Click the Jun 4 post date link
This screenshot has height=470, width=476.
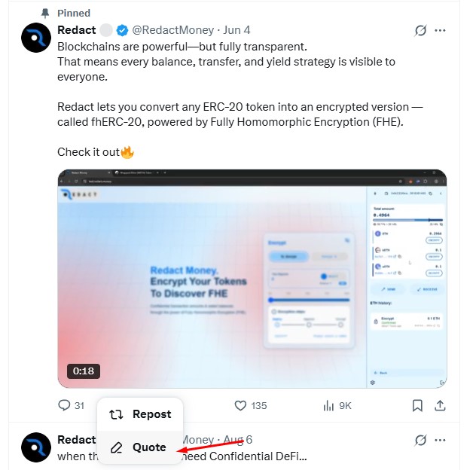(x=237, y=30)
